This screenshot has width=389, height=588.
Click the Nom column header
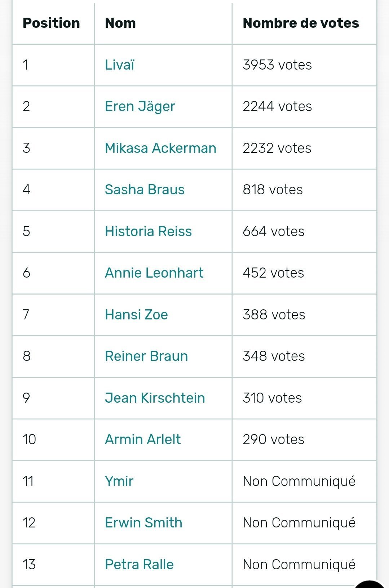120,23
